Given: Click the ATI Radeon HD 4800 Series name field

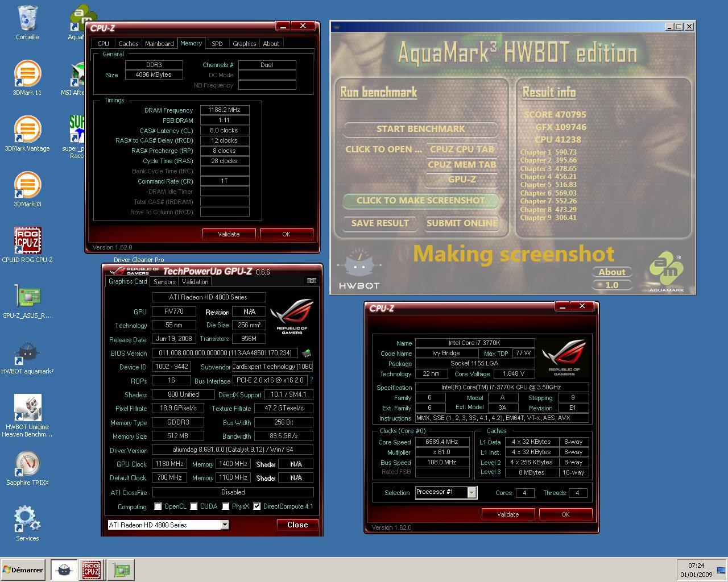Looking at the screenshot, I should tap(208, 297).
